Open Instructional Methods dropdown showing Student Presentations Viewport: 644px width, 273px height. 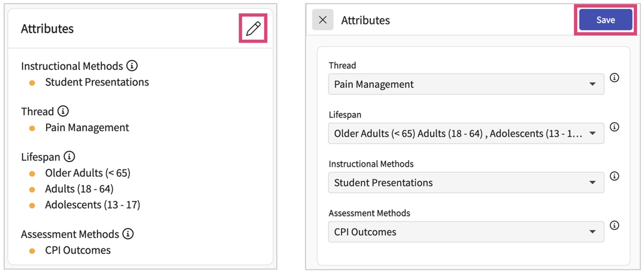pyautogui.click(x=466, y=183)
